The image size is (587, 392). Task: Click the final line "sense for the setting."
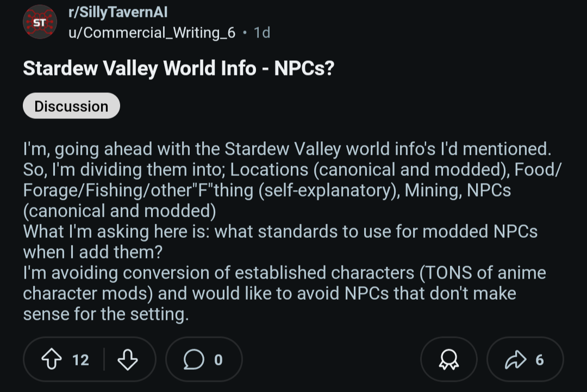point(106,313)
